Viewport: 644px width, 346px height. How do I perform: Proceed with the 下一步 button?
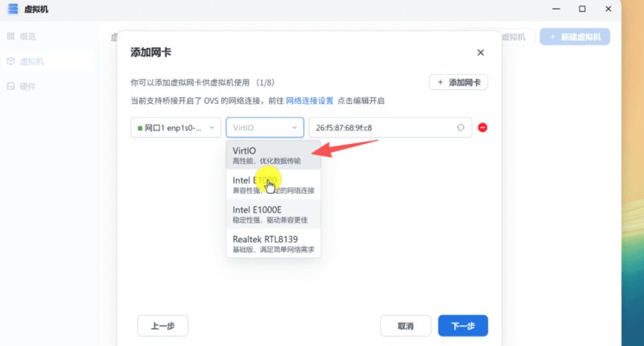coord(463,326)
